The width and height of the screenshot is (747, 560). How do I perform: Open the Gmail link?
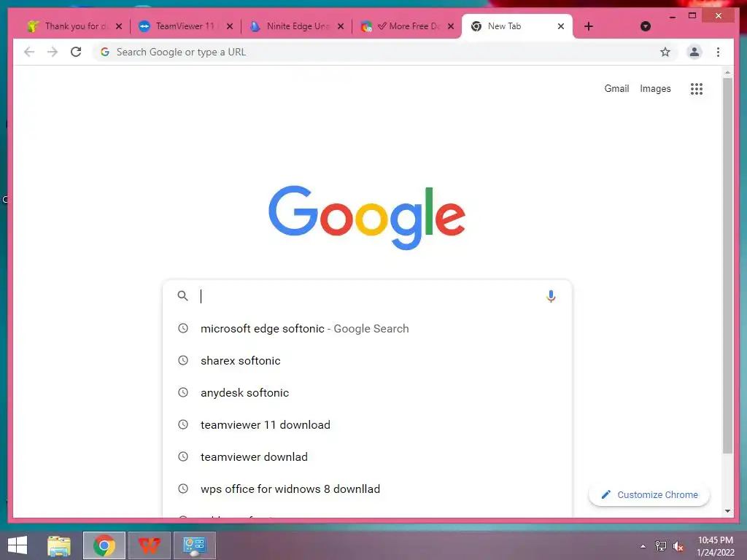coord(616,88)
